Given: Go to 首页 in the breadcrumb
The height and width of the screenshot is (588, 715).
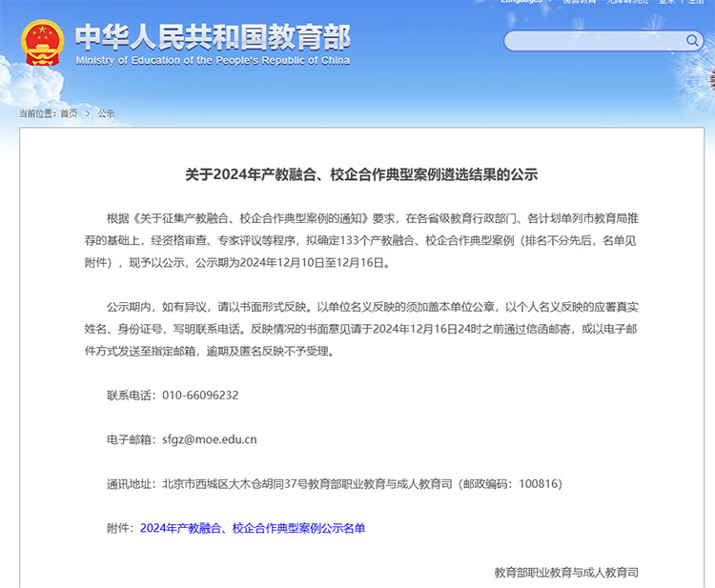Looking at the screenshot, I should (69, 113).
